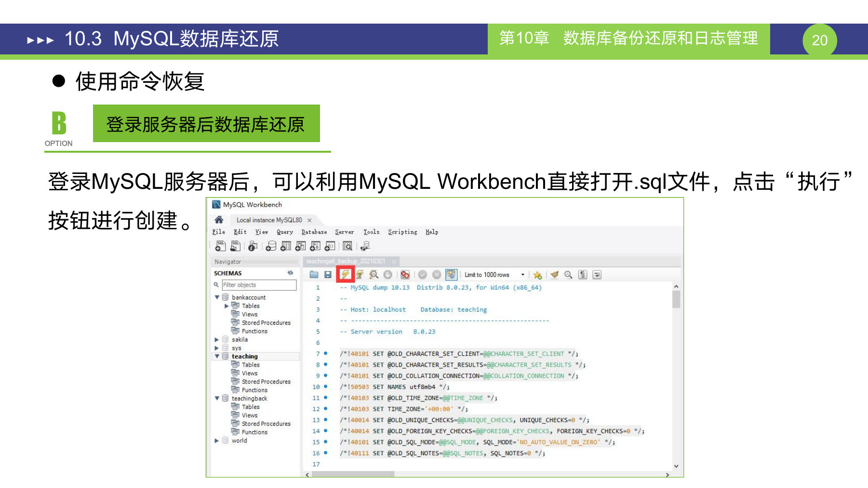Screen dimensions: 868x488
Task: Open the Database menu
Action: [314, 232]
